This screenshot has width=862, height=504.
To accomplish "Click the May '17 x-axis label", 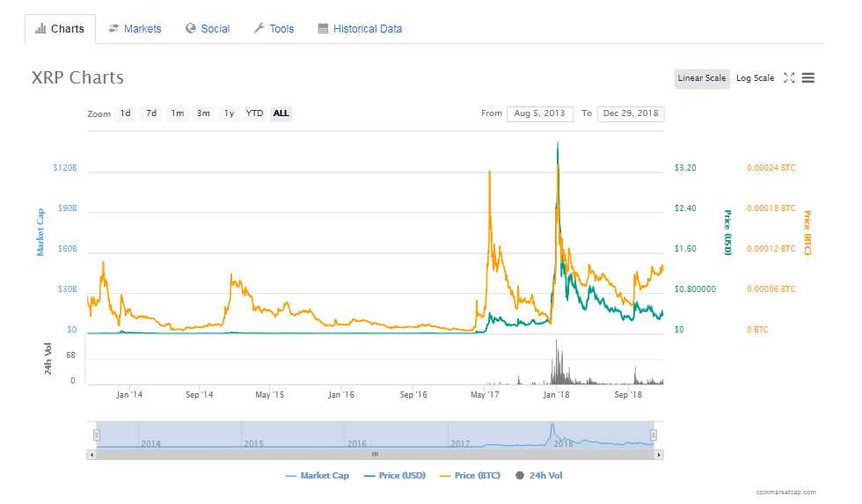I will [485, 395].
